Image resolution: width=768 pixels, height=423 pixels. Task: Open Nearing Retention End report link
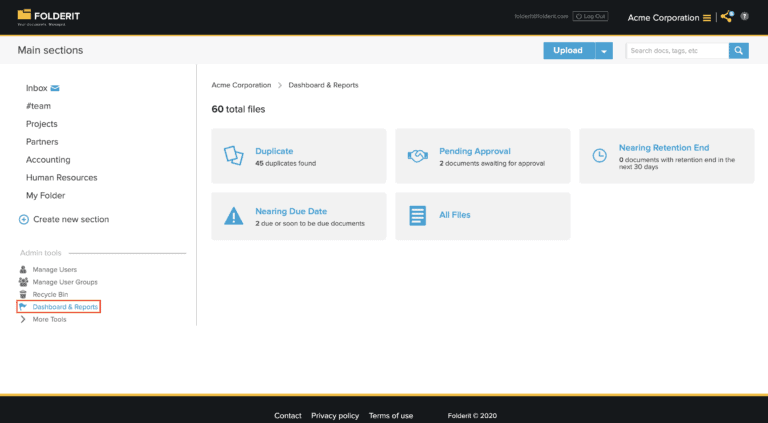click(x=664, y=147)
